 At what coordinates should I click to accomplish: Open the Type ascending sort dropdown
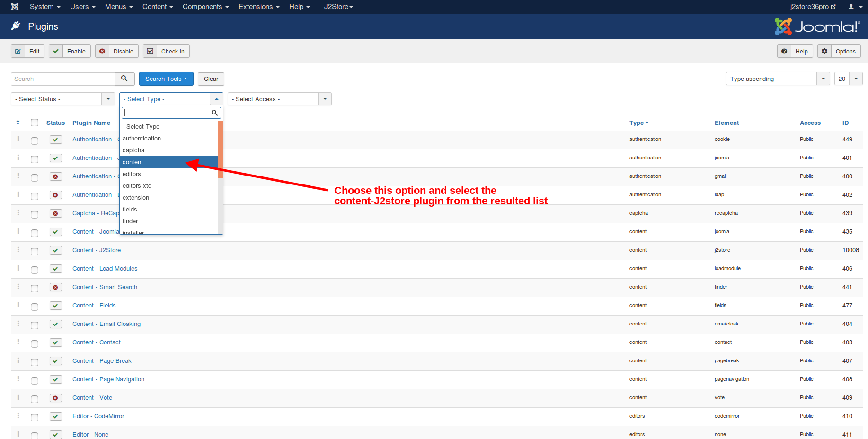(778, 79)
